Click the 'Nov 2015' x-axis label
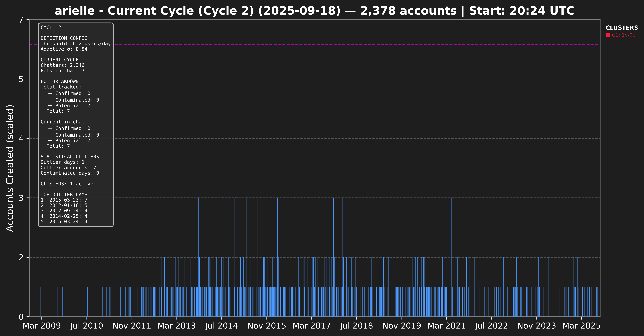Viewport: 644px width, 336px height. [x=267, y=326]
